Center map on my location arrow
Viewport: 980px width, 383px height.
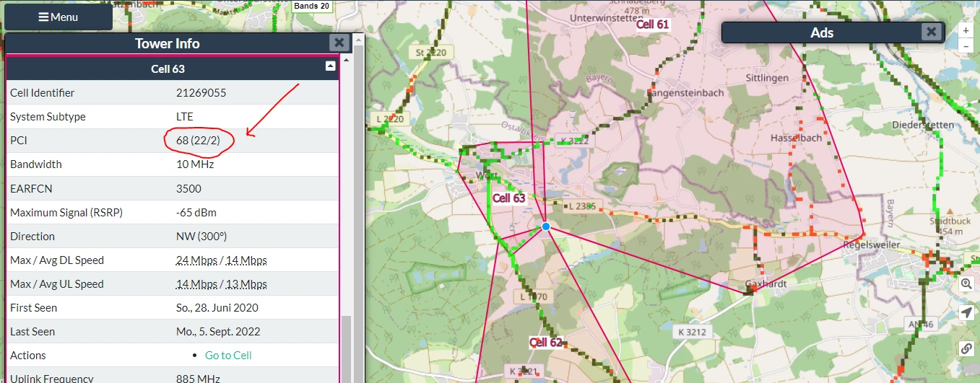click(x=967, y=312)
